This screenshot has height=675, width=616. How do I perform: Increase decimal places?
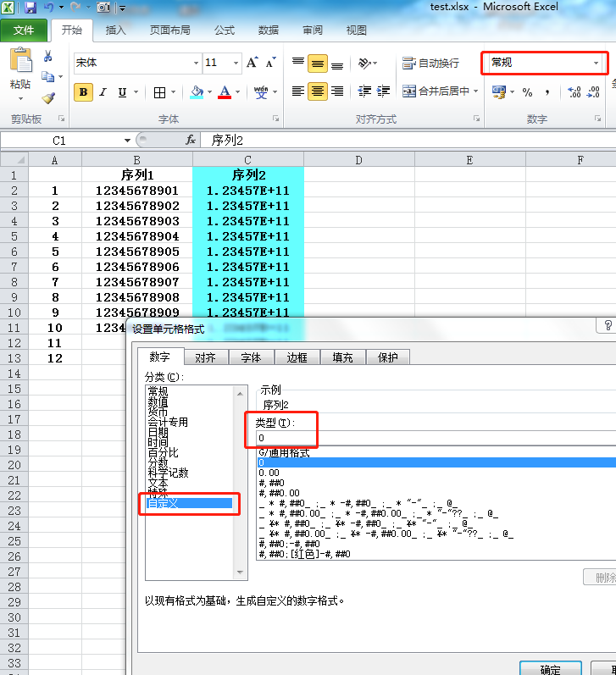574,92
